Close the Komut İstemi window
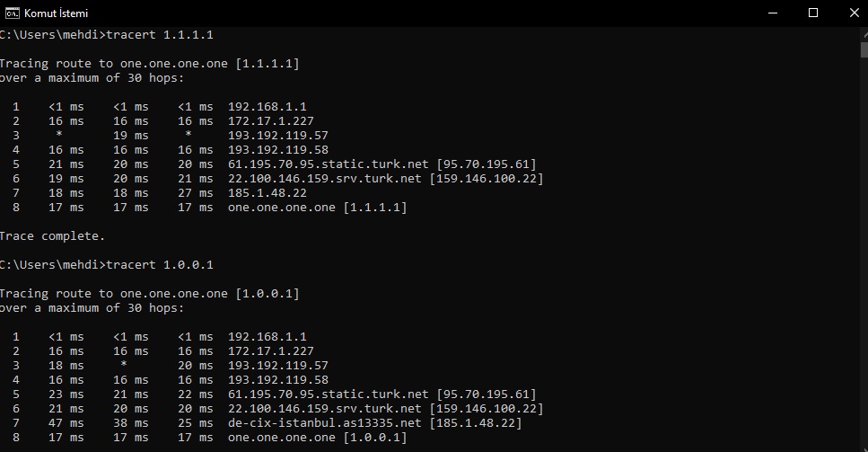The height and width of the screenshot is (452, 868). [854, 13]
